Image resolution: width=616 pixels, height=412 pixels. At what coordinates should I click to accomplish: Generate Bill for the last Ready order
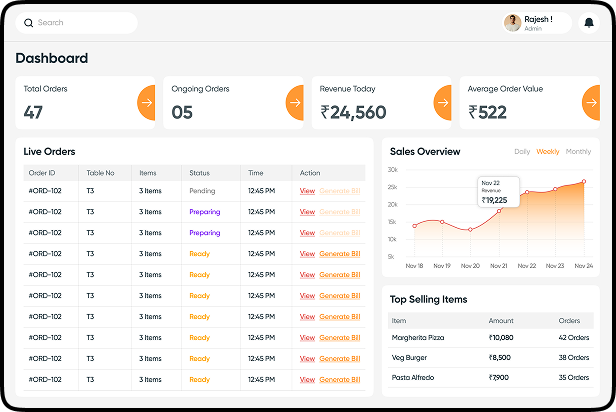point(339,380)
